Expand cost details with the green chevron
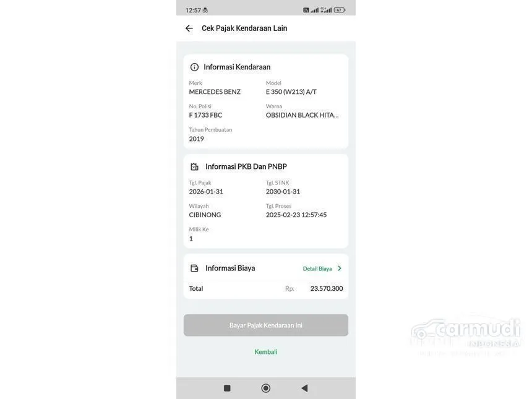Screen dimensions: 532x399 pyautogui.click(x=340, y=268)
